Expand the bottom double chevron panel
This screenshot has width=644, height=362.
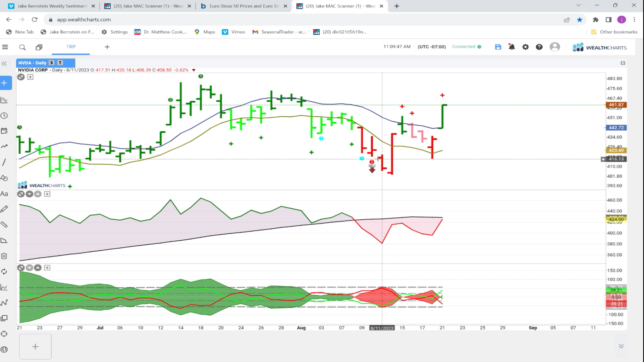(621, 346)
